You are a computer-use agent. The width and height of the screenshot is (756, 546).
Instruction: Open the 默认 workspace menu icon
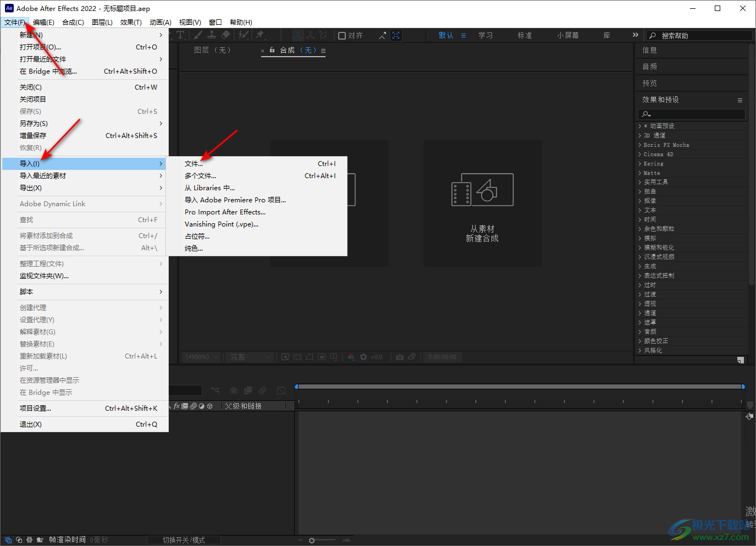click(463, 35)
